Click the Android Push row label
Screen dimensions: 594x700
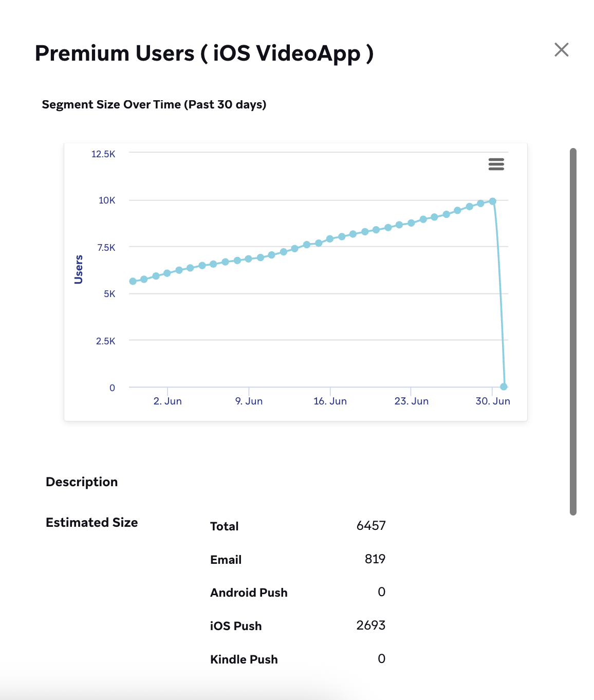249,593
